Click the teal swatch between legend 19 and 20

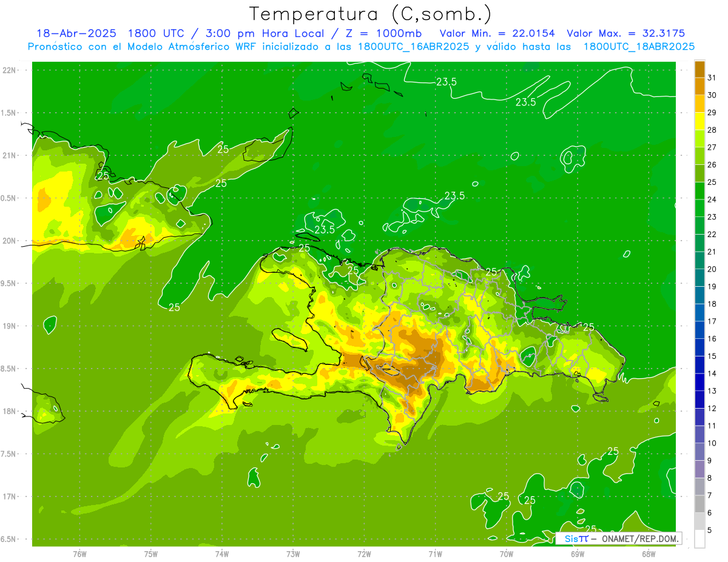pyautogui.click(x=699, y=278)
